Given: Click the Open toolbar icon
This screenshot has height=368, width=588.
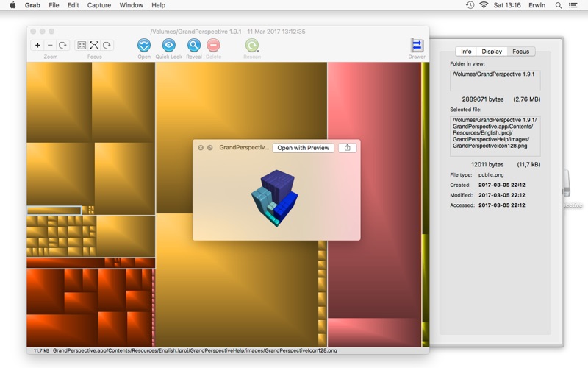Looking at the screenshot, I should pos(144,46).
